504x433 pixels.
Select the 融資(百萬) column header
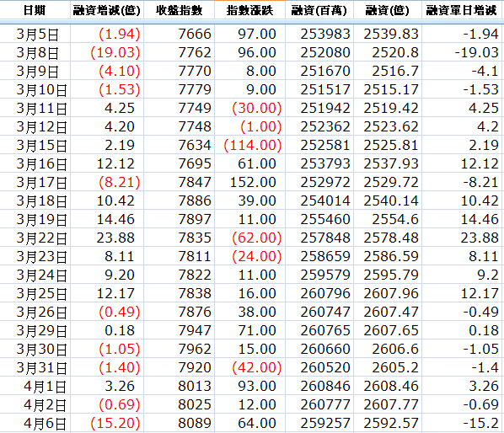point(319,11)
